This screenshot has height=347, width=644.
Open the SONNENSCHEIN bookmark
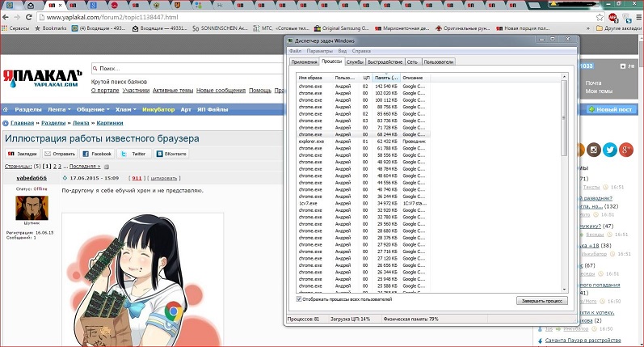point(220,28)
